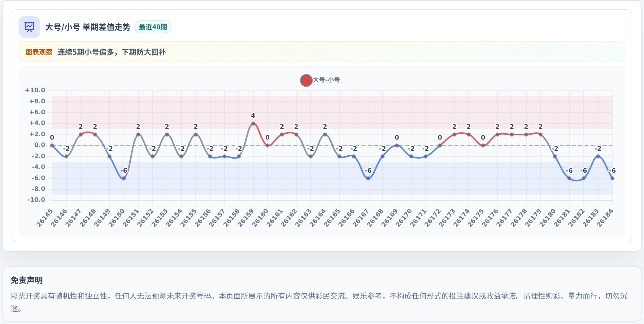This screenshot has height=324, width=644.
Task: Click the x-axis label 26180
Action: [548, 218]
